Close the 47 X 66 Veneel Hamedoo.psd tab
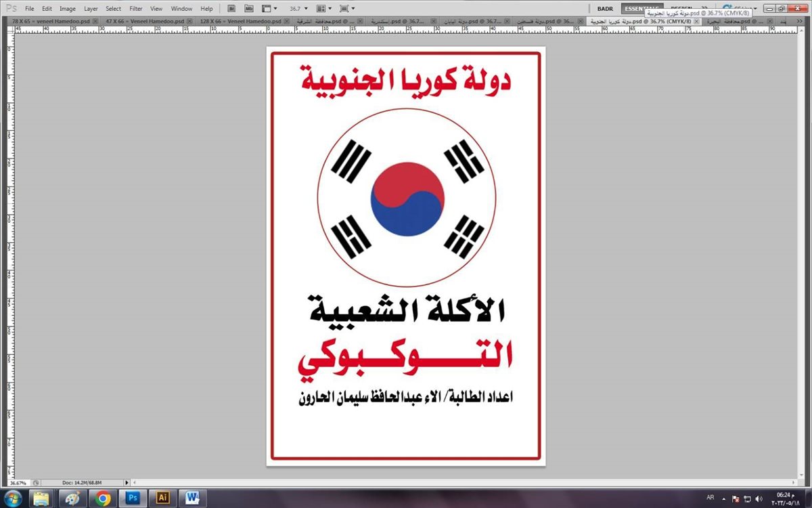The height and width of the screenshot is (508, 812). tap(189, 22)
